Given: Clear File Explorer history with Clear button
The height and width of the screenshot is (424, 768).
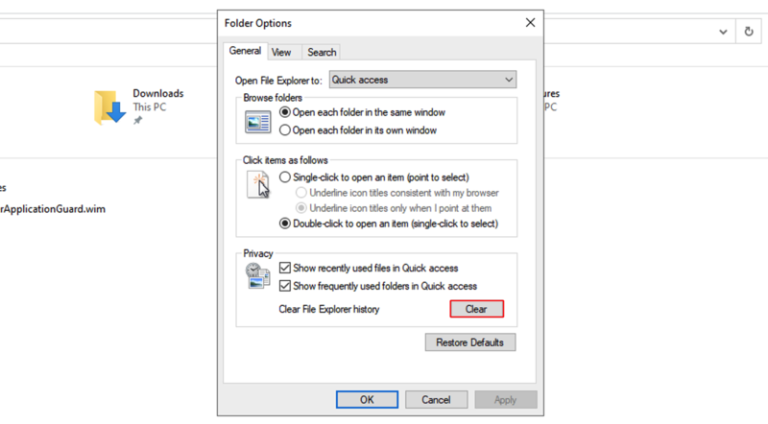Looking at the screenshot, I should pos(476,309).
